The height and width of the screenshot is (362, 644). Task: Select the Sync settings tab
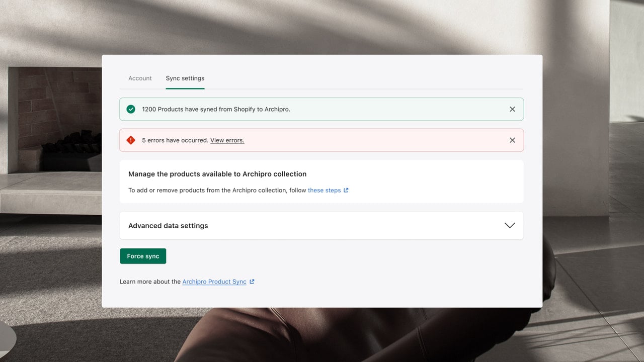point(185,78)
